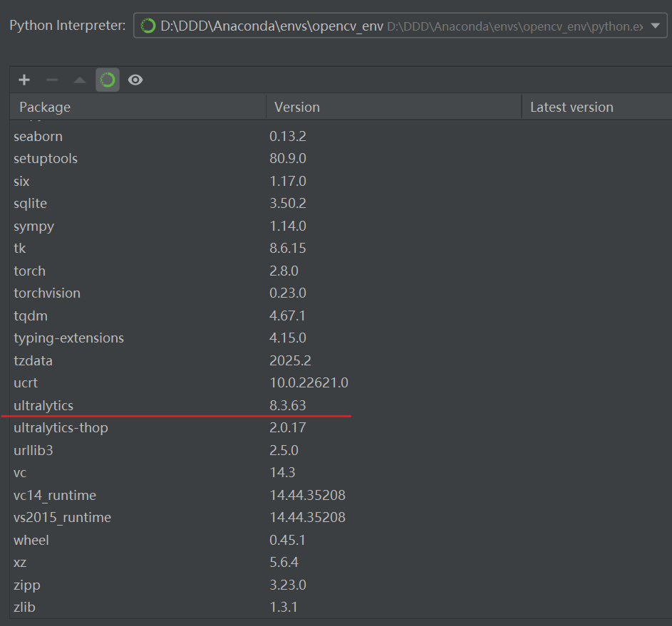Select the tqdm package row
672x626 pixels.
[341, 315]
